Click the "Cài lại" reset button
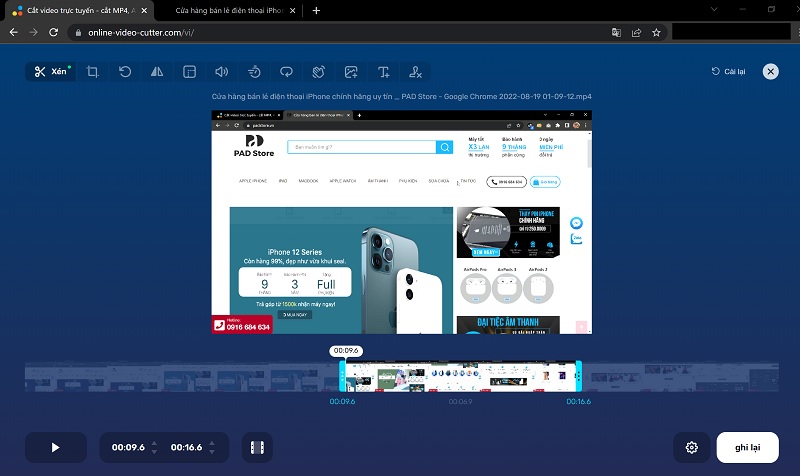The height and width of the screenshot is (476, 800). [x=729, y=72]
